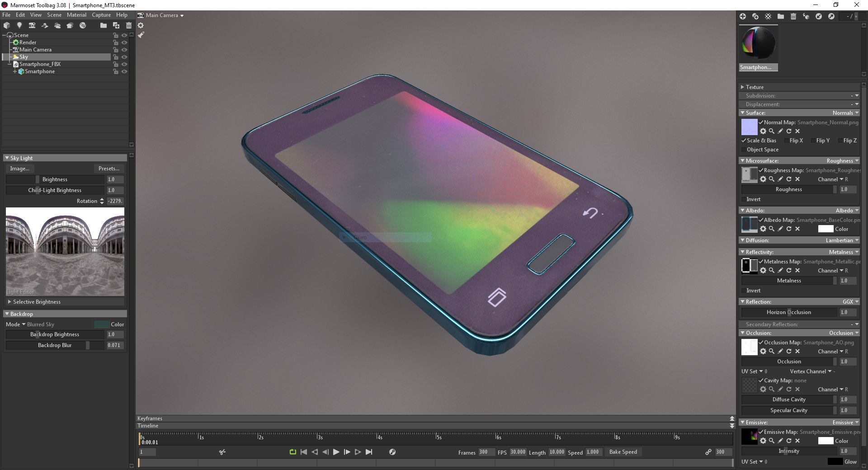Open viewport settings gear icon

point(141,25)
